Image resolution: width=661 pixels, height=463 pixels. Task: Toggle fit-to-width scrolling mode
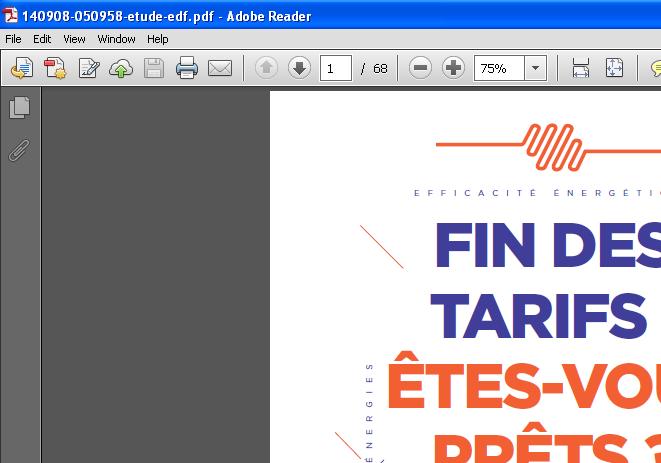click(x=580, y=68)
